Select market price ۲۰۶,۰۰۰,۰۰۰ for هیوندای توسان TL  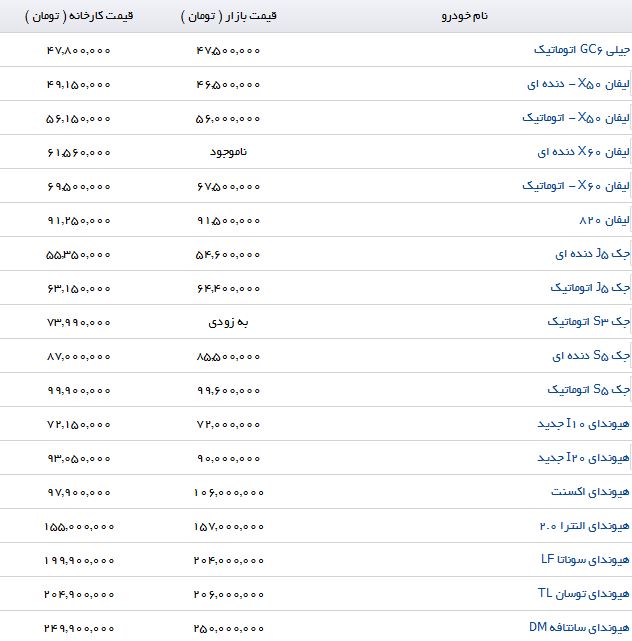coord(229,594)
